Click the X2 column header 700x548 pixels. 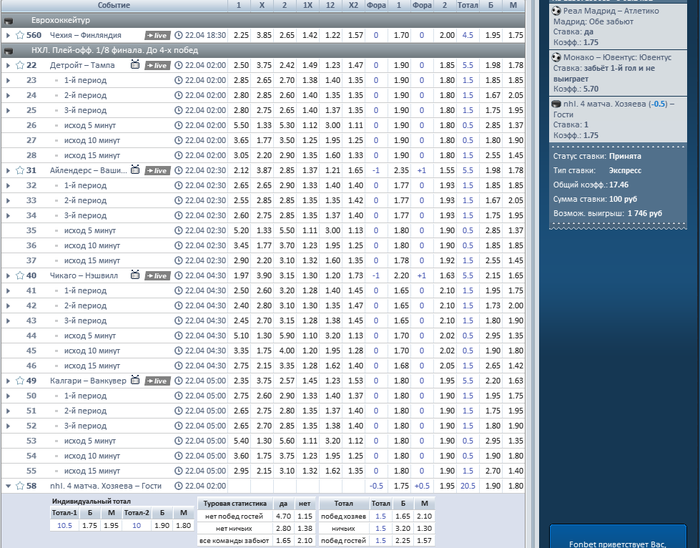click(x=353, y=5)
